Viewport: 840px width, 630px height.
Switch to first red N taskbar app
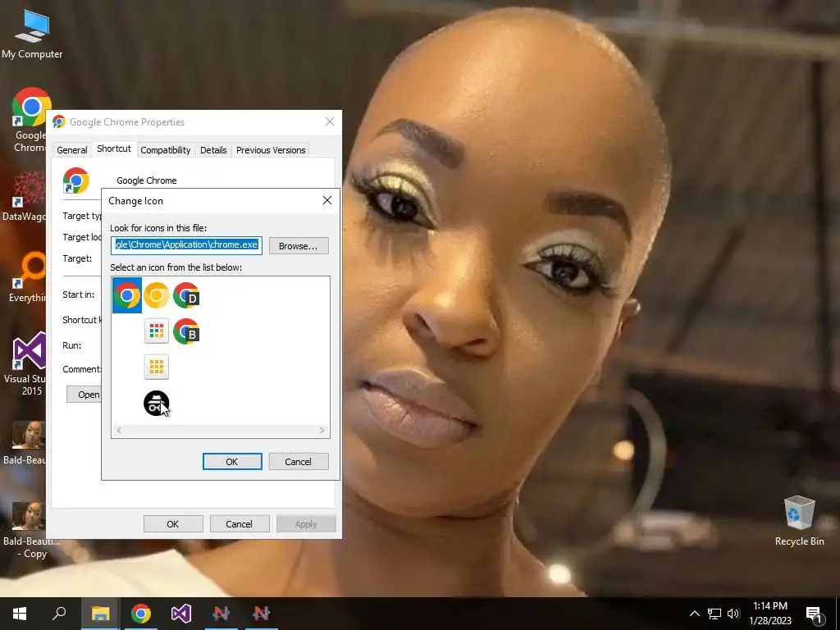click(221, 614)
